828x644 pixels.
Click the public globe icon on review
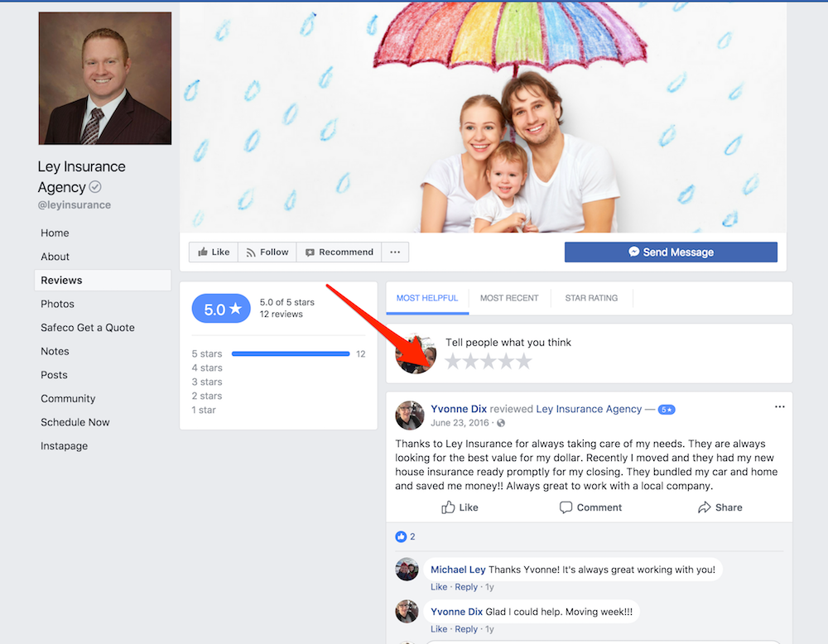click(501, 423)
